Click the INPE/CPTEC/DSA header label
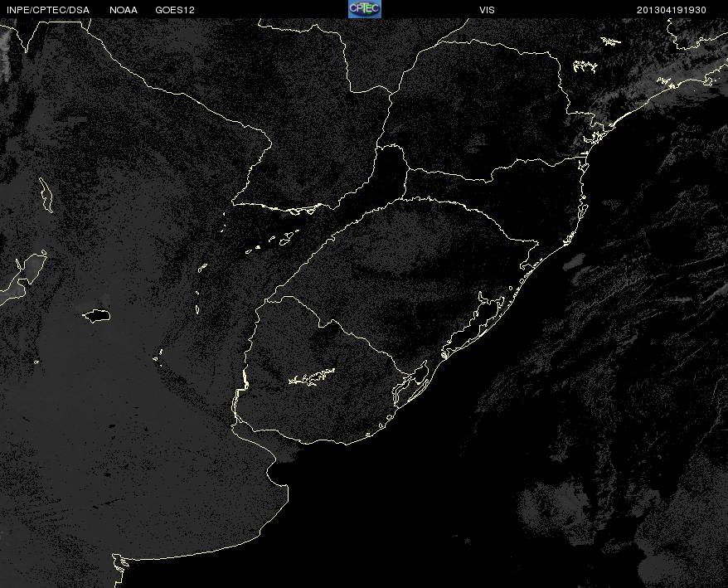 [48, 10]
